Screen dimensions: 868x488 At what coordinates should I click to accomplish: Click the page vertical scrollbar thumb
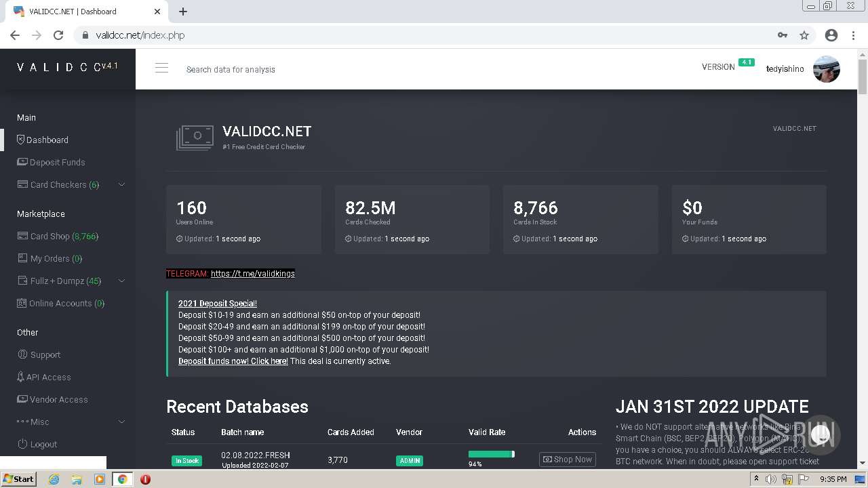click(x=863, y=78)
